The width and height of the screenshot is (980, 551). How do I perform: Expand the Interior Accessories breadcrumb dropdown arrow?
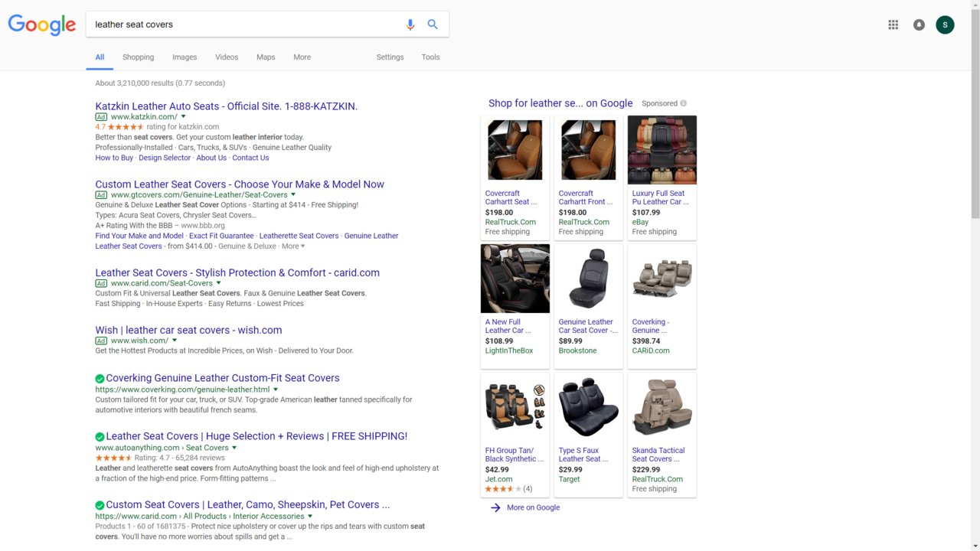click(310, 517)
